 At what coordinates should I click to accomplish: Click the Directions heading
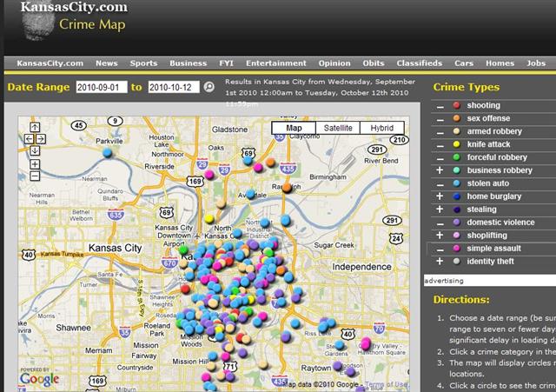point(461,300)
